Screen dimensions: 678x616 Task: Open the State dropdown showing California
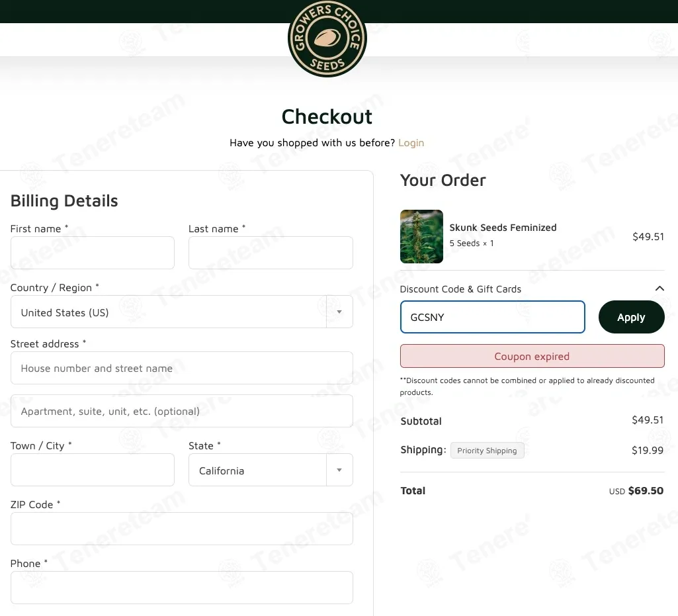click(271, 470)
